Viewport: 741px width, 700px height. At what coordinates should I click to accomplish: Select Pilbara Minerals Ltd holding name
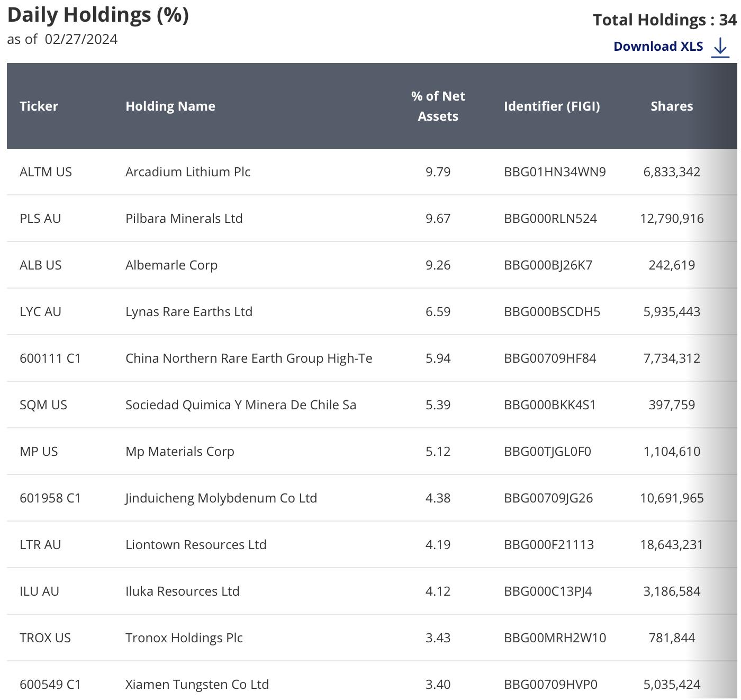coord(184,218)
